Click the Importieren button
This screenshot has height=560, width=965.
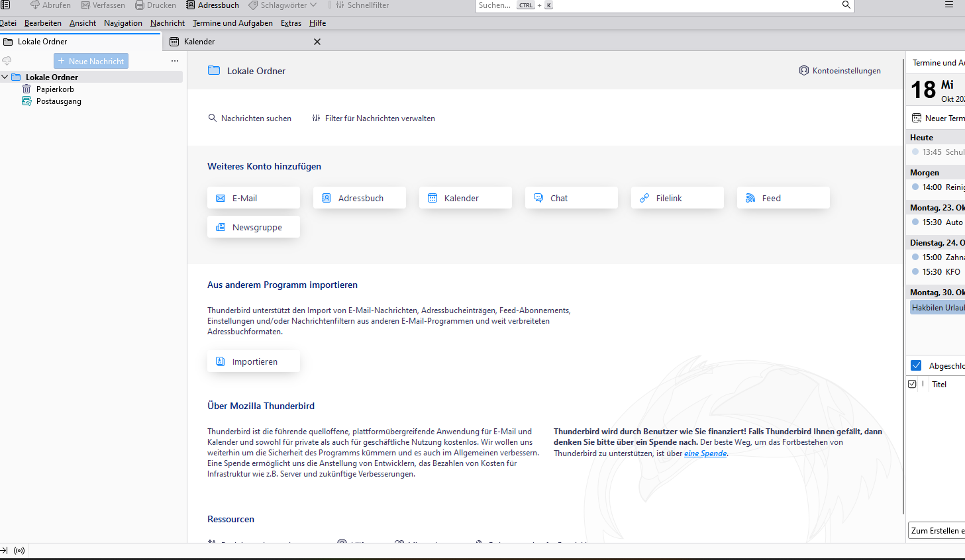tap(254, 361)
